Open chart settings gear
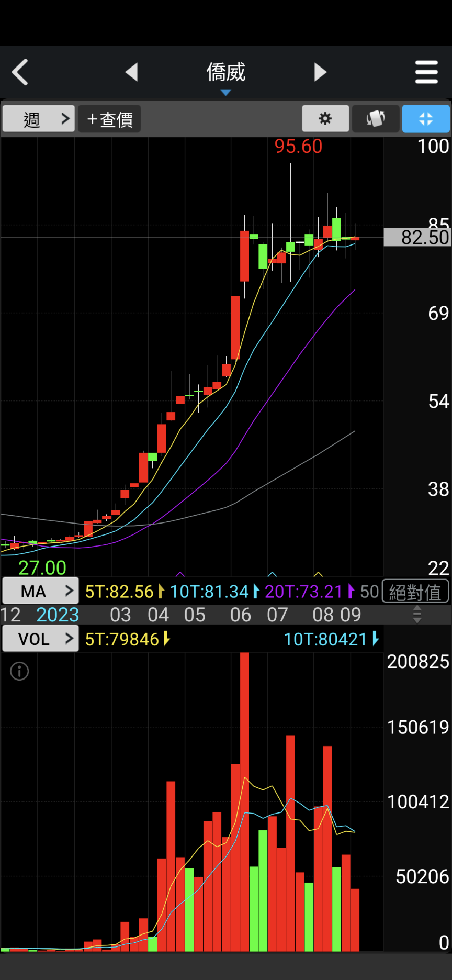The height and width of the screenshot is (980, 452). tap(325, 119)
